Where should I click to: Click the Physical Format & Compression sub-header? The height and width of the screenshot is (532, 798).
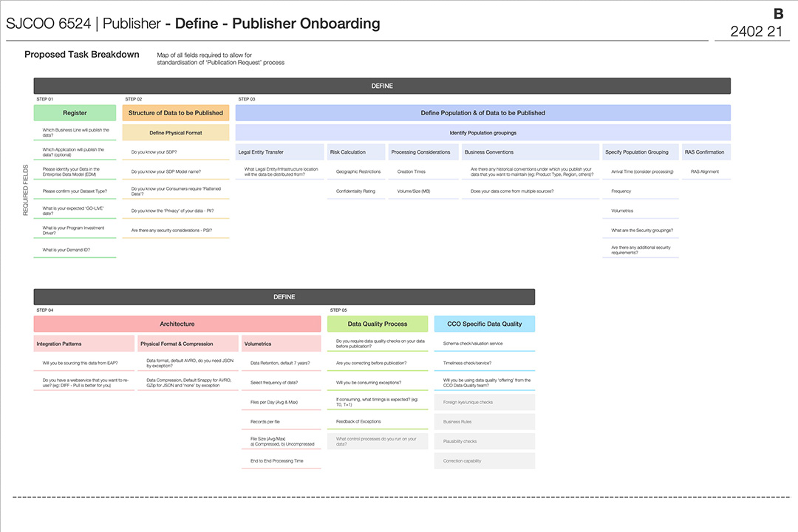tap(188, 344)
